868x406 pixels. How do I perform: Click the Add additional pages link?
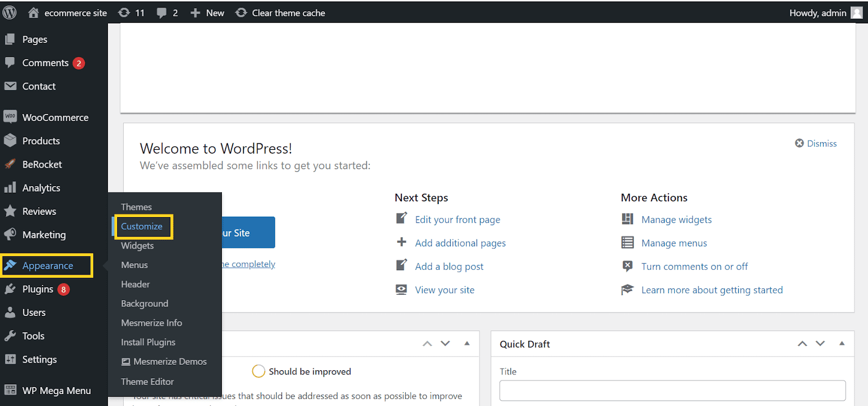tap(460, 243)
